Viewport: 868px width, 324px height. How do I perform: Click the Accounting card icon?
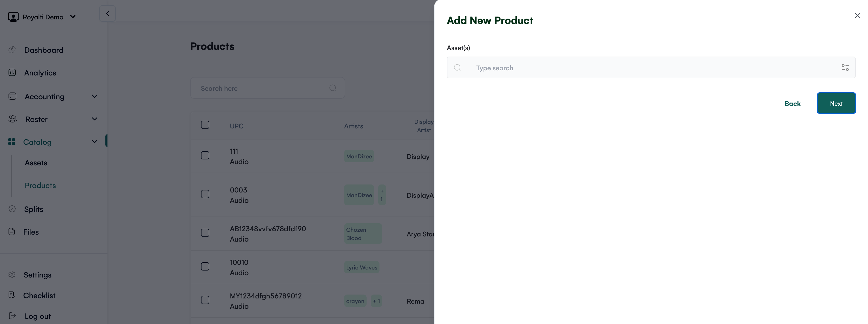pyautogui.click(x=12, y=96)
